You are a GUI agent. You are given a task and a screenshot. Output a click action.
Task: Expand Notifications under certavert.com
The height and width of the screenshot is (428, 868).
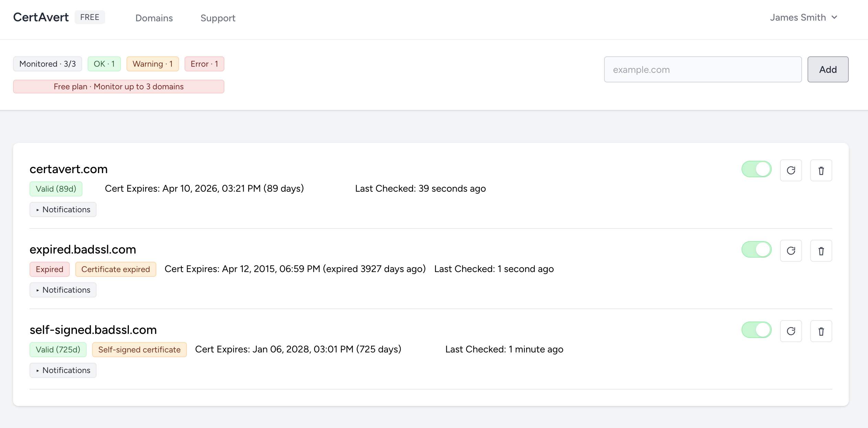coord(63,210)
